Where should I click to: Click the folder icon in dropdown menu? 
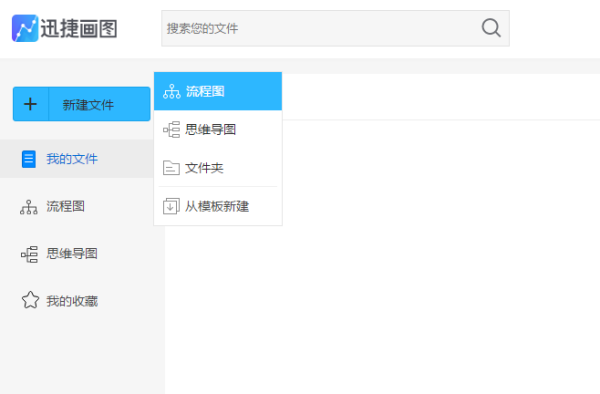171,168
